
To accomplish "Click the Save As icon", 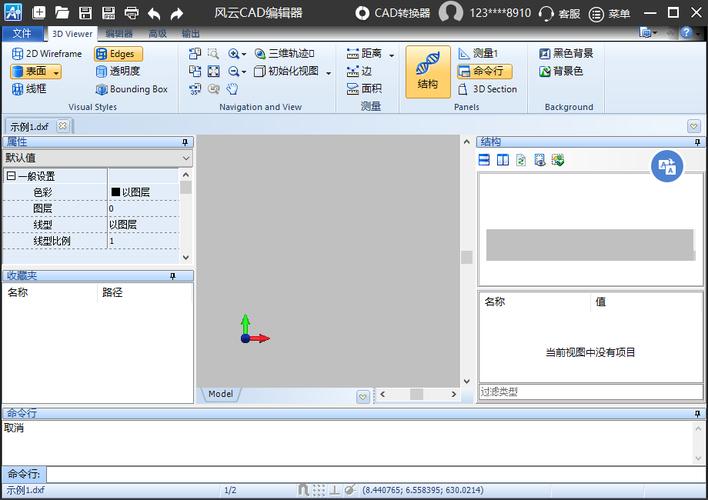I will pyautogui.click(x=108, y=13).
